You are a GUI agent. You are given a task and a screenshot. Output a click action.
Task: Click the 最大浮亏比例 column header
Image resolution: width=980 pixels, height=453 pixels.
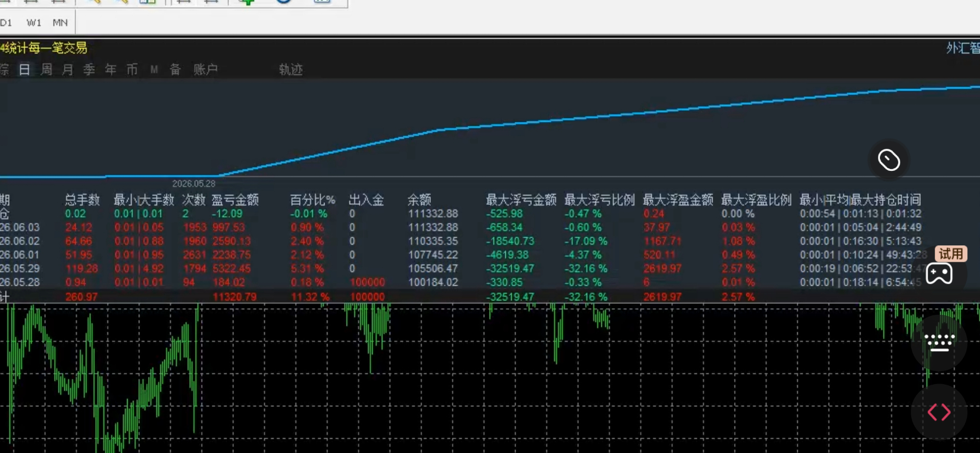600,199
